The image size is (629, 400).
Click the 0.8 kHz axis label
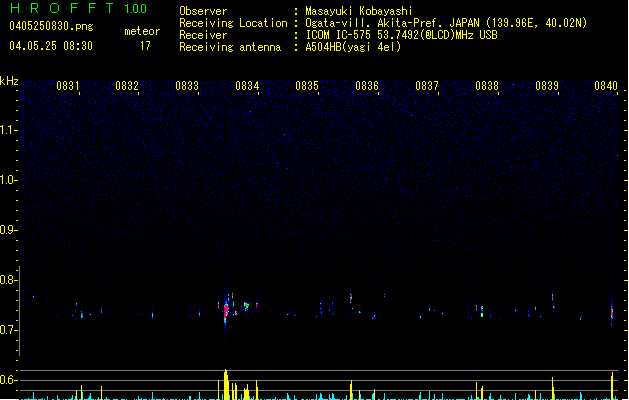[x=7, y=280]
